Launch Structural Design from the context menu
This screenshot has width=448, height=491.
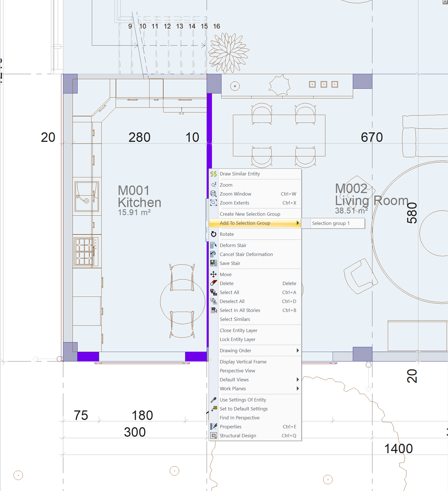click(x=255, y=436)
